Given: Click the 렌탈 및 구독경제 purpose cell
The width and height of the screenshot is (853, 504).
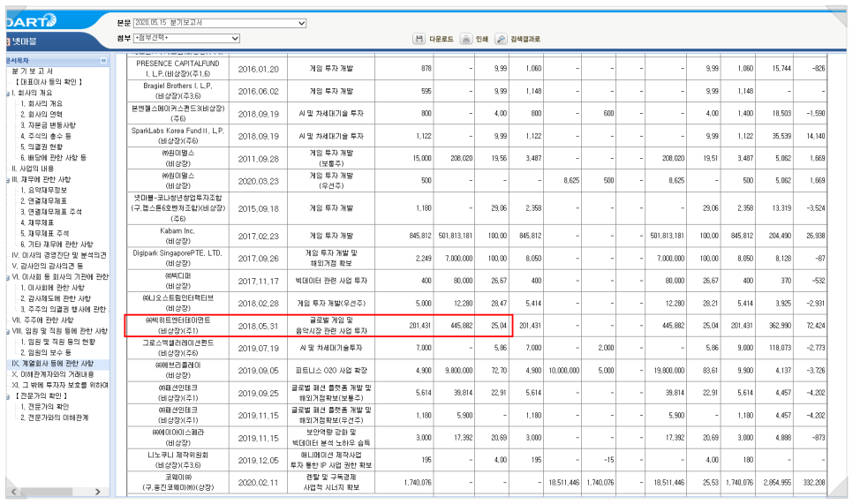Looking at the screenshot, I should point(331,482).
